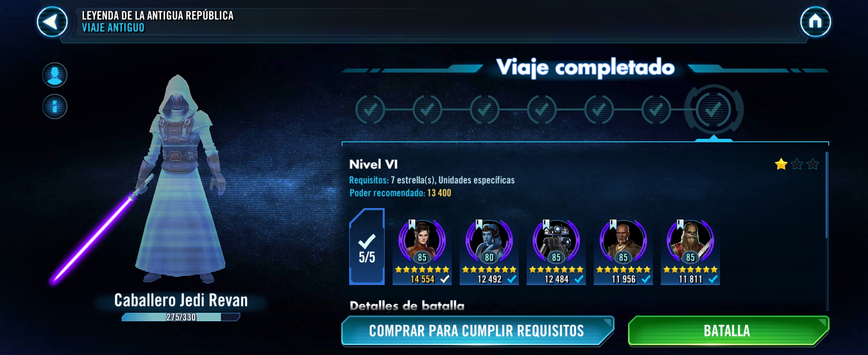Screen dimensions: 868x355
Task: Open Bastila Shan portrait with 14 554 power
Action: [x=422, y=251]
